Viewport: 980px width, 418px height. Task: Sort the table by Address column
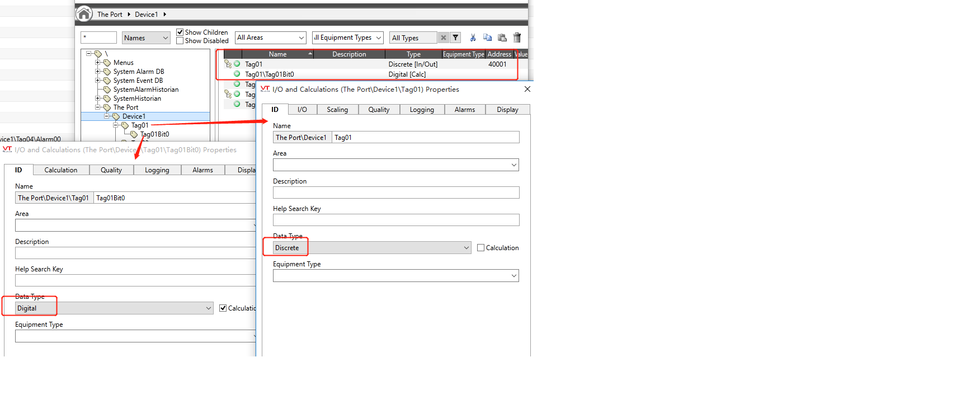point(499,54)
